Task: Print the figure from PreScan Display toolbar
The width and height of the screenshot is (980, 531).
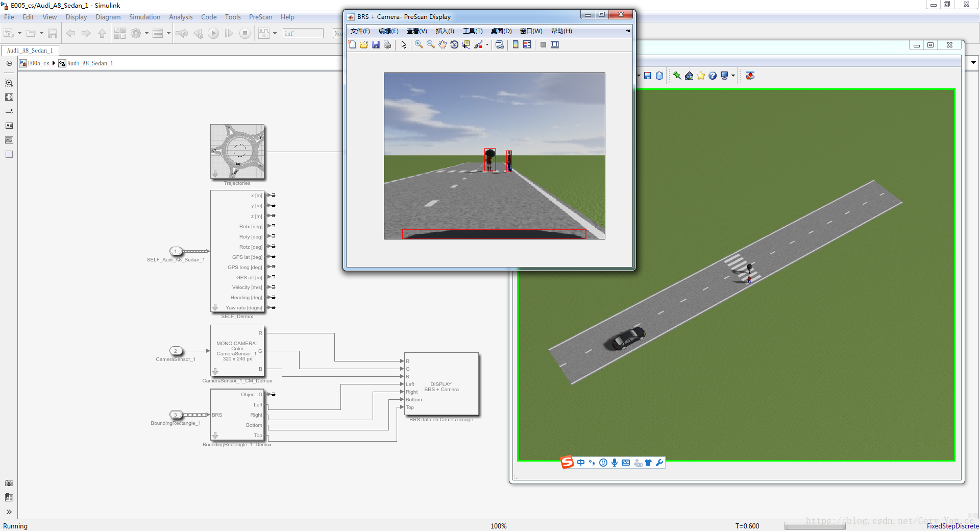Action: click(x=387, y=45)
